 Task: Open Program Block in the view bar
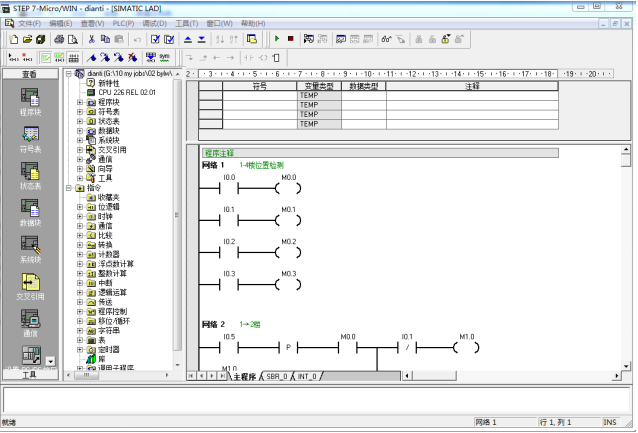30,103
